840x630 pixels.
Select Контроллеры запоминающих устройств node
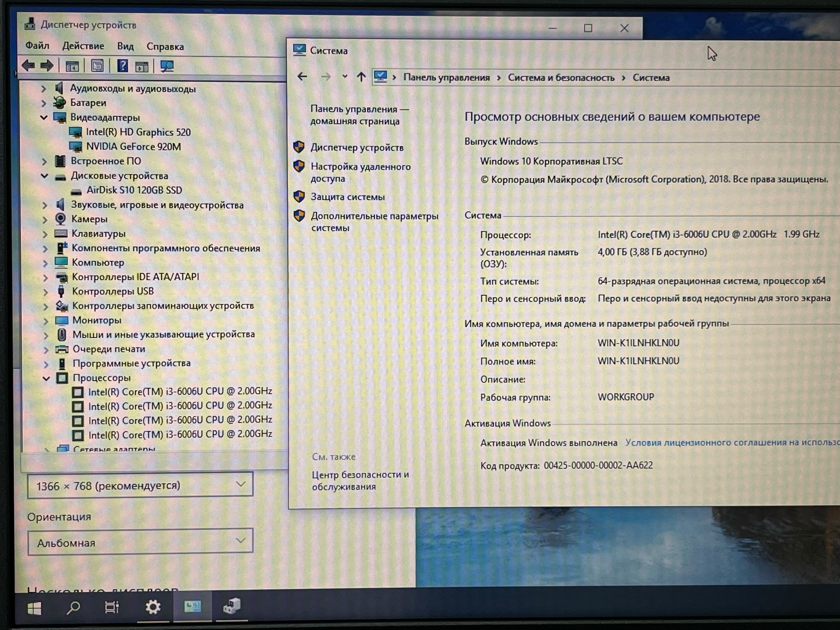coord(163,306)
